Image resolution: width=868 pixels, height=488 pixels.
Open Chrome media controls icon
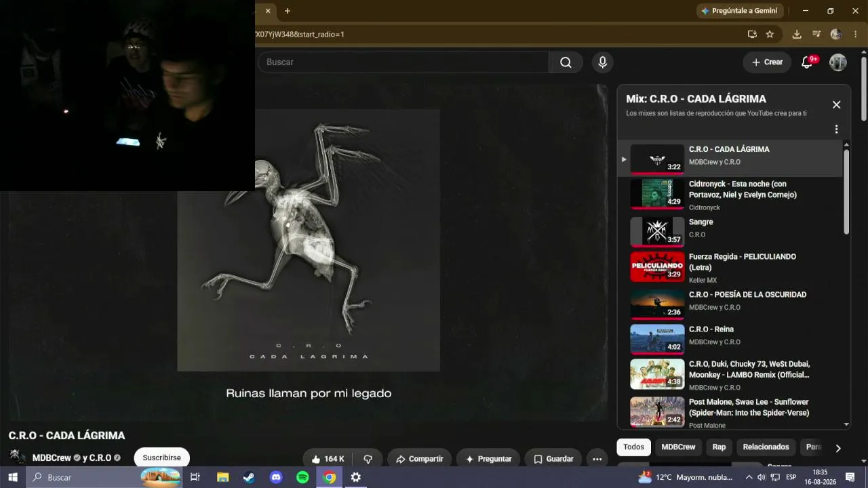pos(816,34)
